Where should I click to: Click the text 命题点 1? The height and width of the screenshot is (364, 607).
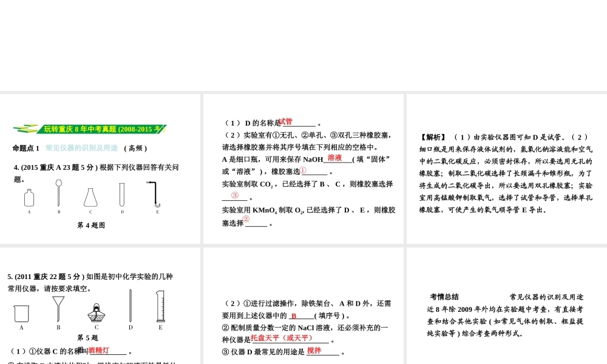(26, 148)
